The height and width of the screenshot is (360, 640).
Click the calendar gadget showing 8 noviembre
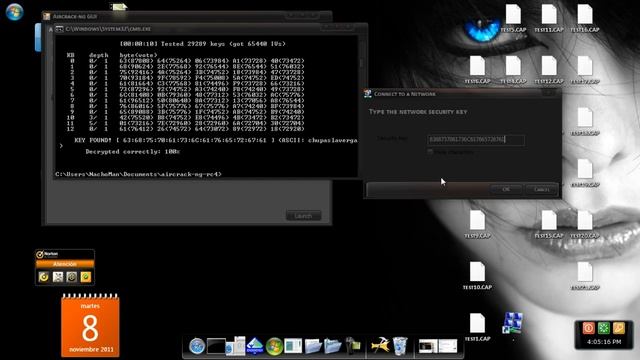pos(90,325)
